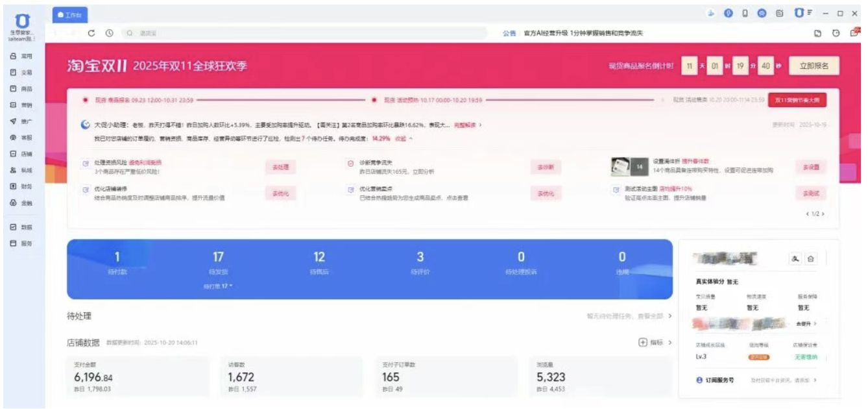This screenshot has height=409, width=868.
Task: Collapse the assistant summary via 收起
Action: click(403, 139)
